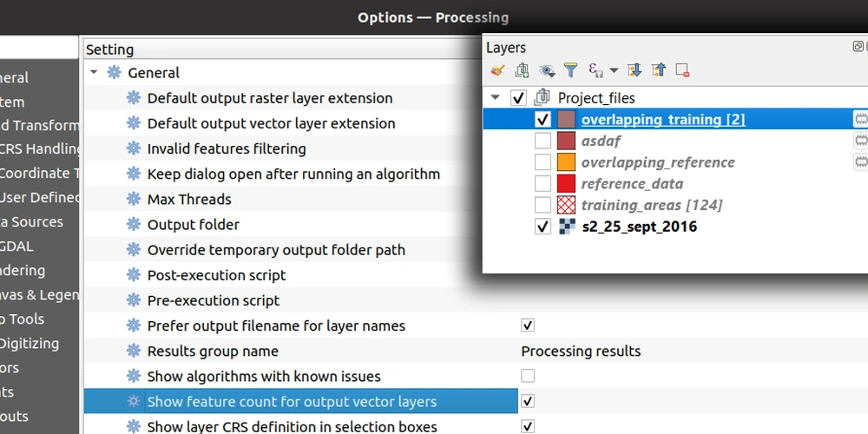Click memory layer indicator on overlapping_reference

pyautogui.click(x=860, y=162)
